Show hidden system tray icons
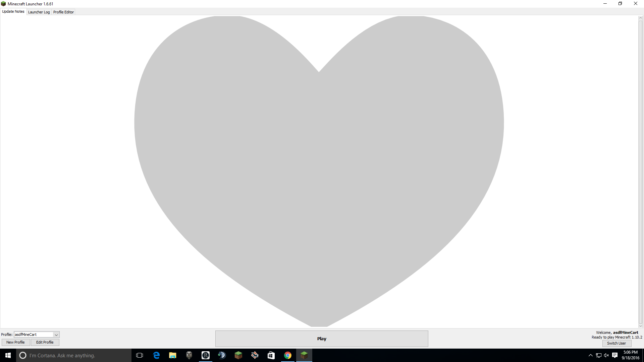The height and width of the screenshot is (362, 644). [x=590, y=355]
